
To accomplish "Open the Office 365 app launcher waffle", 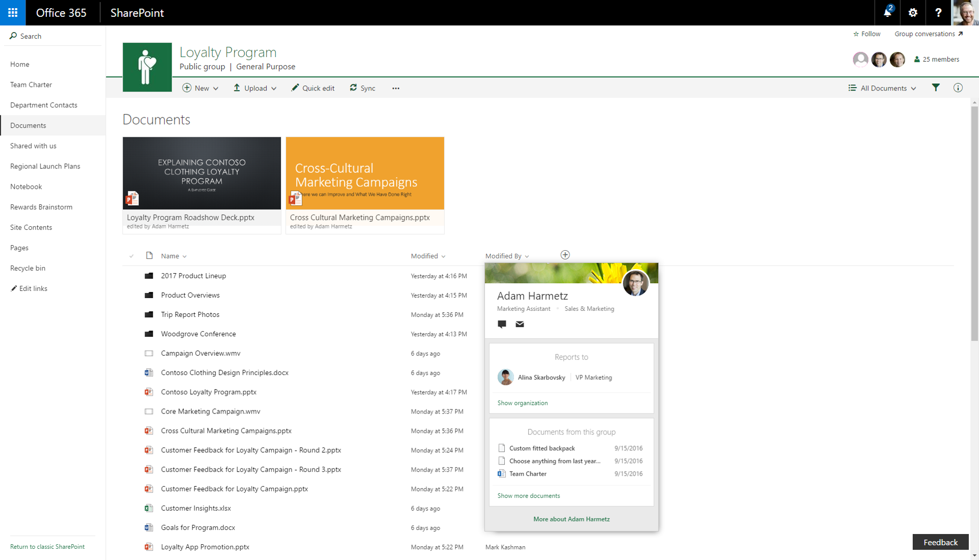I will [13, 13].
